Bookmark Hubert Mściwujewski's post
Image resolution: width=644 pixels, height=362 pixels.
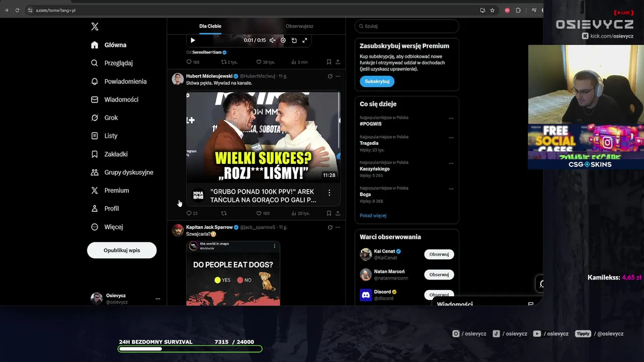(329, 213)
